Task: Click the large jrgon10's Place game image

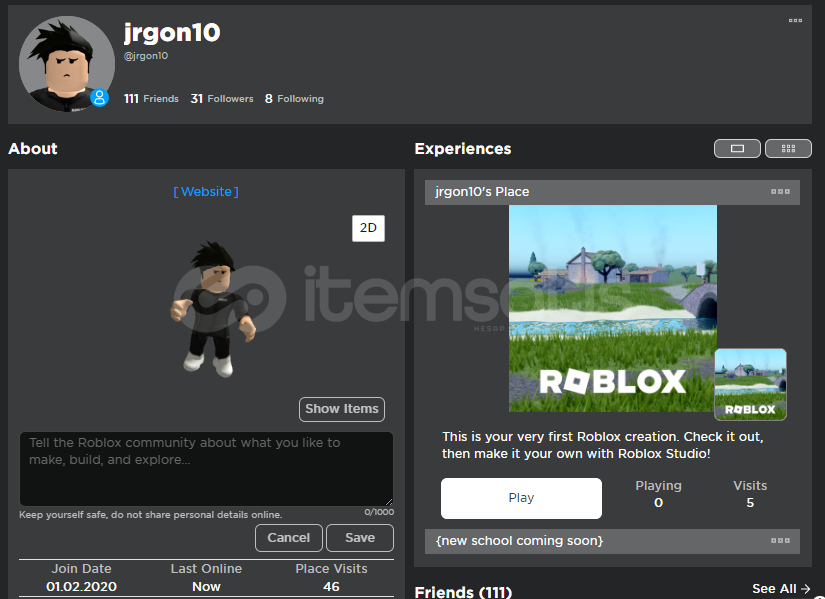Action: pyautogui.click(x=612, y=308)
